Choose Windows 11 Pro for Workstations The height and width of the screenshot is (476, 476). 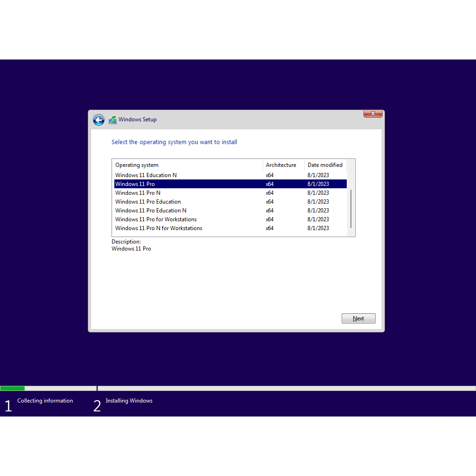click(156, 219)
